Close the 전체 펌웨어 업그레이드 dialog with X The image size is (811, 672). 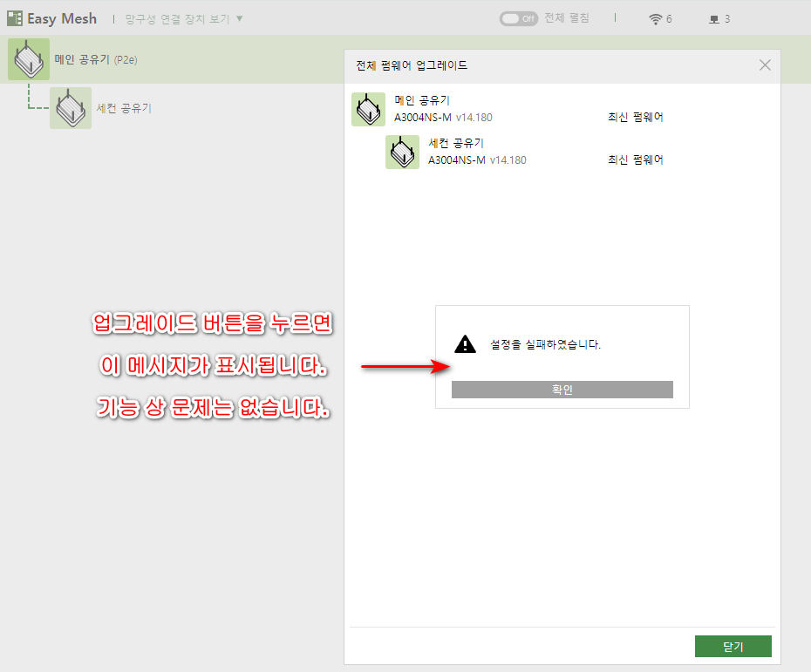click(x=765, y=65)
